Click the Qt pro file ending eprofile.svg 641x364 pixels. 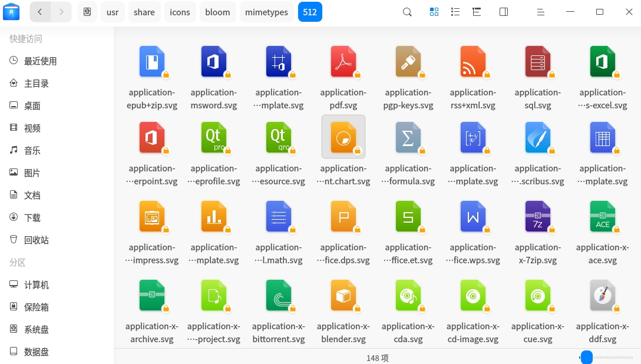214,137
